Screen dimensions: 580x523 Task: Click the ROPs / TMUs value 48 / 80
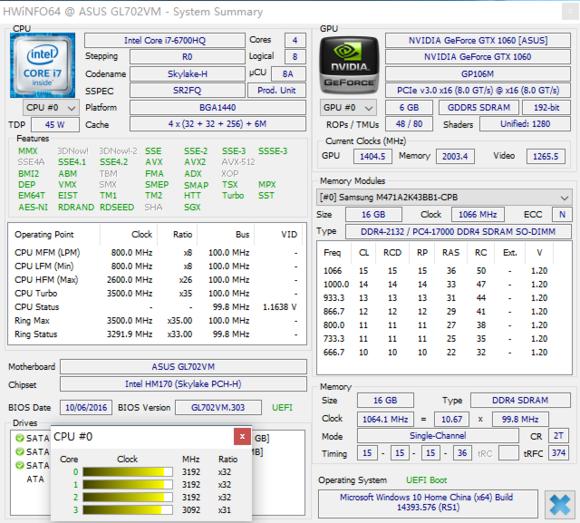[x=409, y=124]
